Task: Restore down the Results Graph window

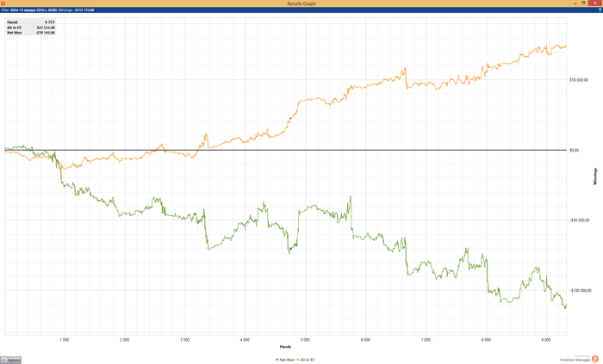Action: coord(583,3)
